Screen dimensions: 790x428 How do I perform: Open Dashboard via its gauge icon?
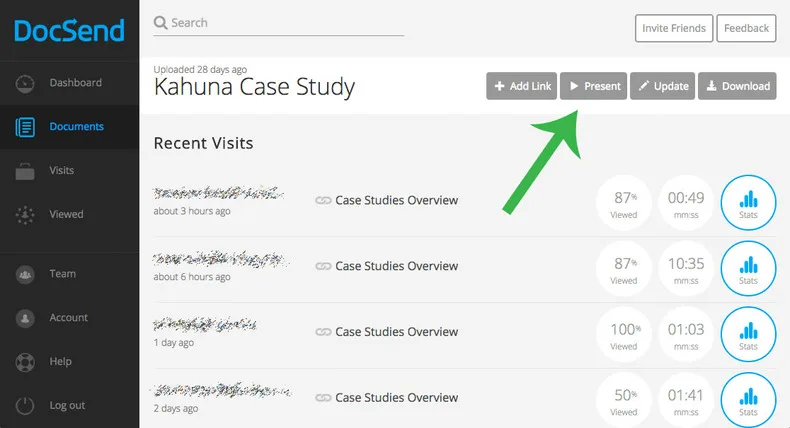[25, 83]
